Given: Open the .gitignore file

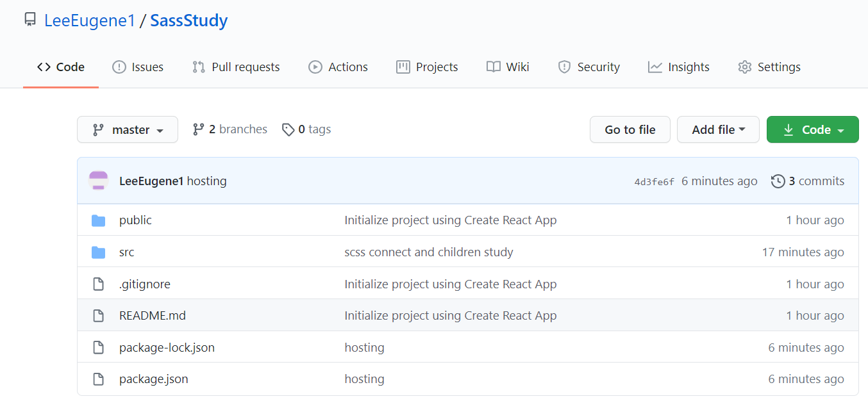Looking at the screenshot, I should (x=145, y=284).
